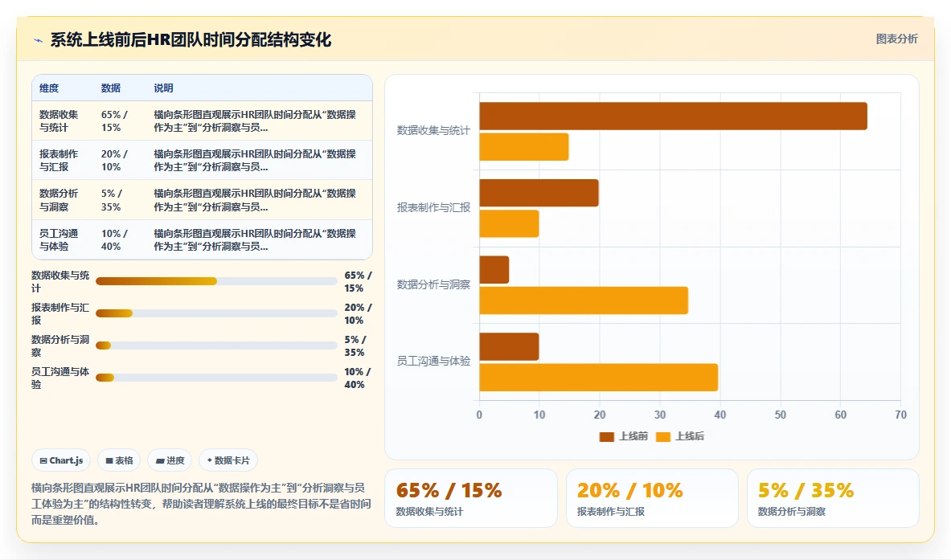Toggle the 上线前 legend swatch

point(606,437)
